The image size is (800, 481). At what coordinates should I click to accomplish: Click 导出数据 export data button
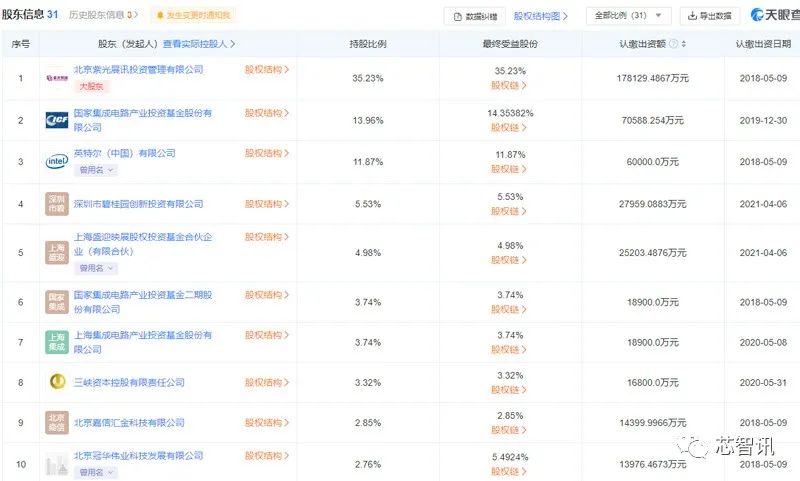pos(710,16)
